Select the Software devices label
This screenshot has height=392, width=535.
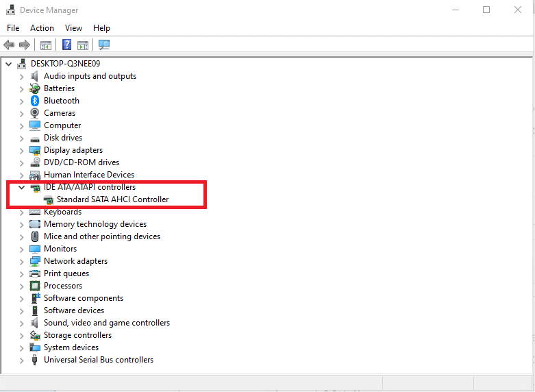coord(74,310)
